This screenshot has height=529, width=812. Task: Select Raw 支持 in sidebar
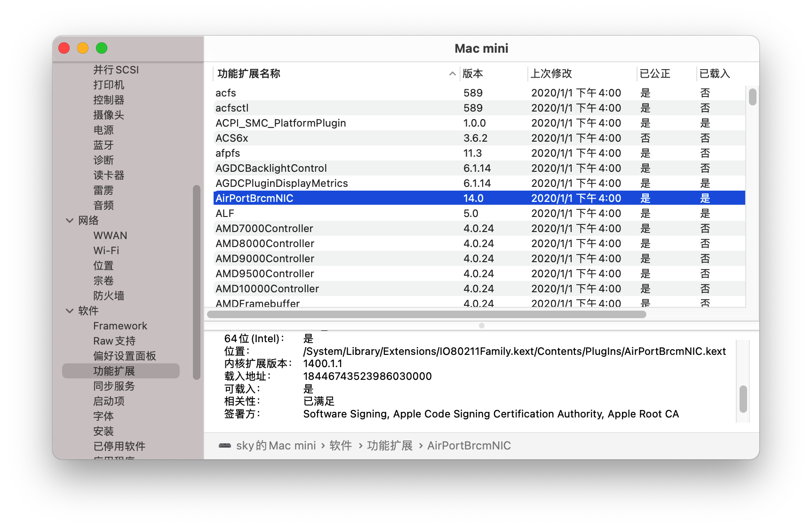pyautogui.click(x=114, y=341)
